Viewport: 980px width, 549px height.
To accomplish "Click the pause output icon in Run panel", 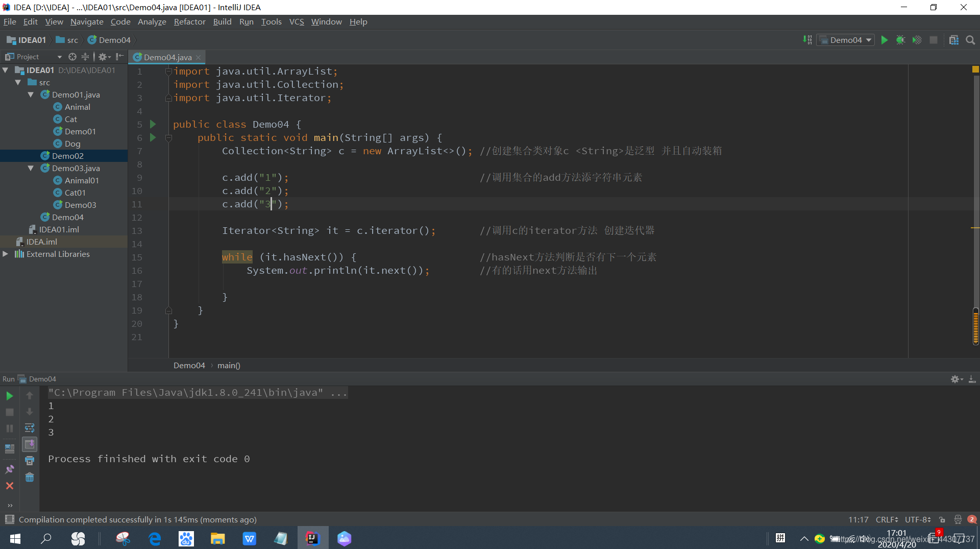I will click(10, 428).
